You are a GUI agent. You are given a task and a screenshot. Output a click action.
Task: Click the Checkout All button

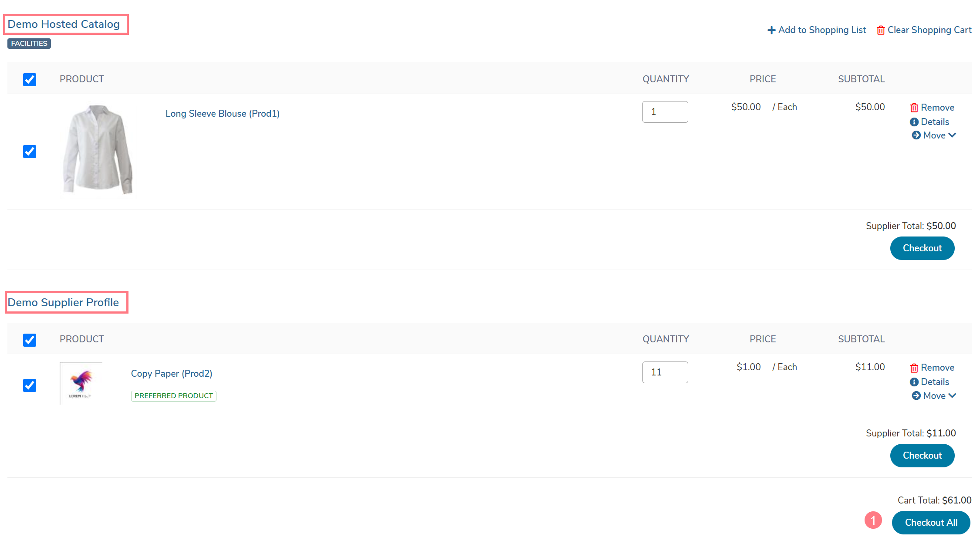coord(931,523)
